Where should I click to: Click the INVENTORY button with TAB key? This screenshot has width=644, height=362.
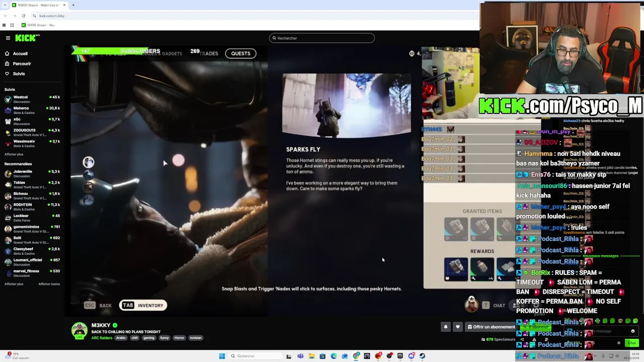(x=143, y=305)
